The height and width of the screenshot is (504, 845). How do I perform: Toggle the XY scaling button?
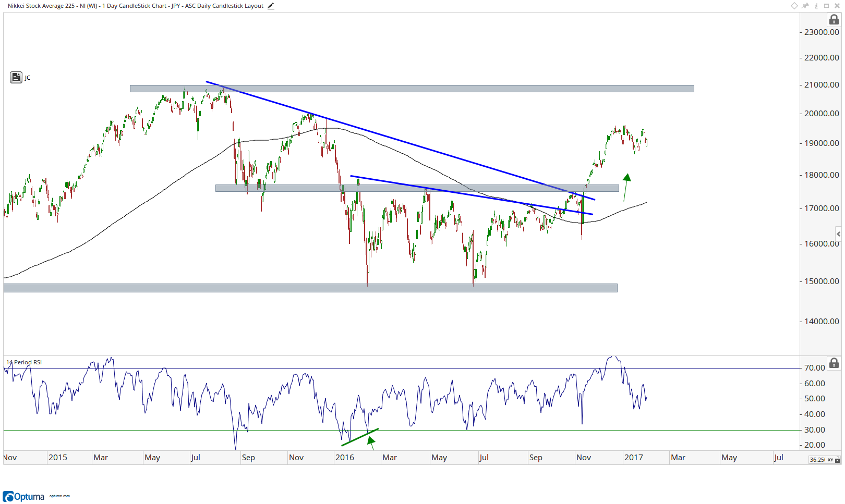(830, 460)
